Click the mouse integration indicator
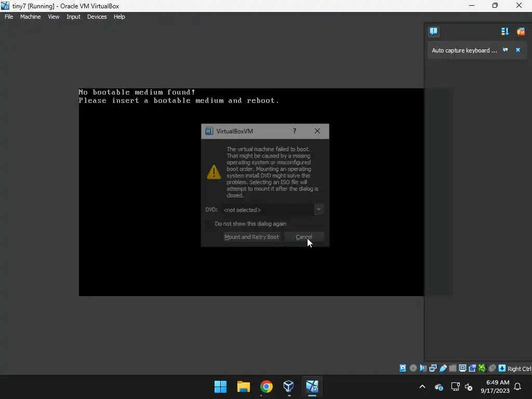 tap(492, 368)
